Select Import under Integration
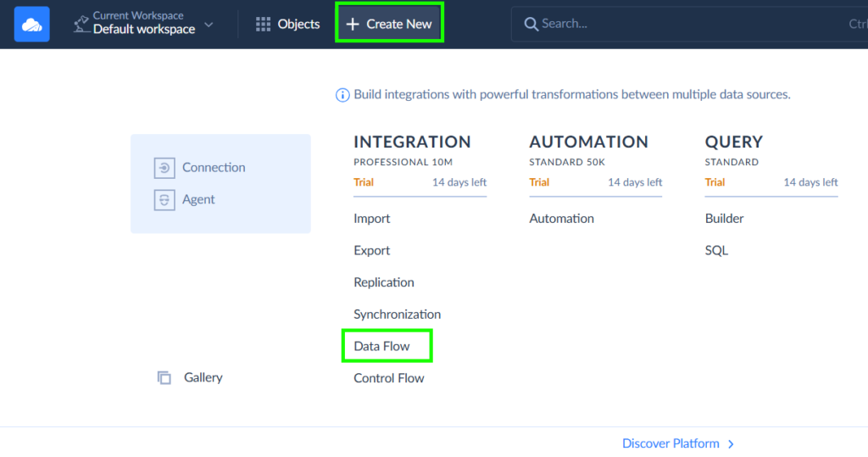This screenshot has width=868, height=457. coord(372,219)
